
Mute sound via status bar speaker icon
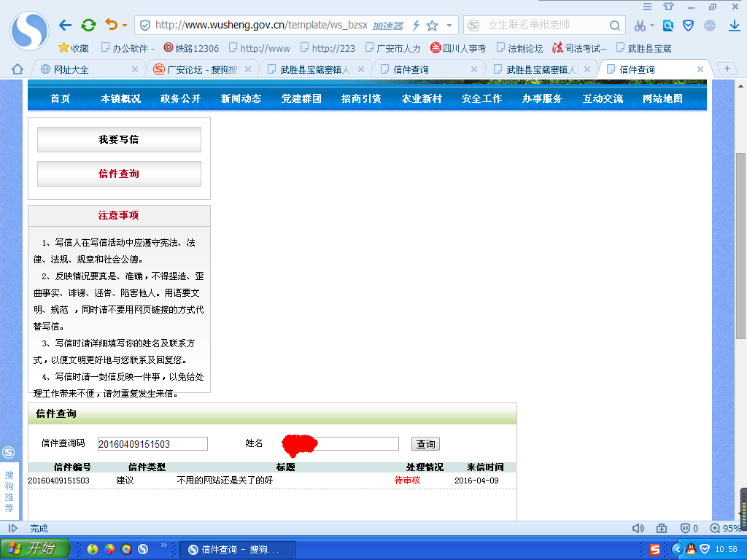tap(638, 528)
